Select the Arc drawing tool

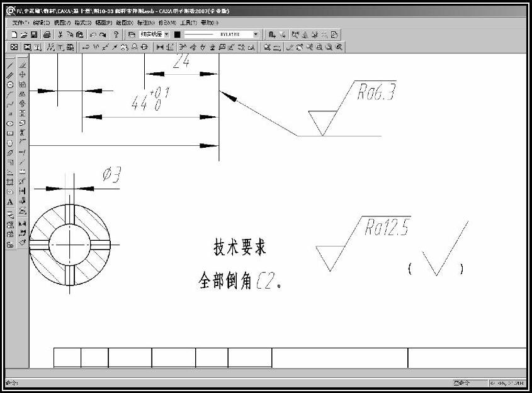point(10,94)
